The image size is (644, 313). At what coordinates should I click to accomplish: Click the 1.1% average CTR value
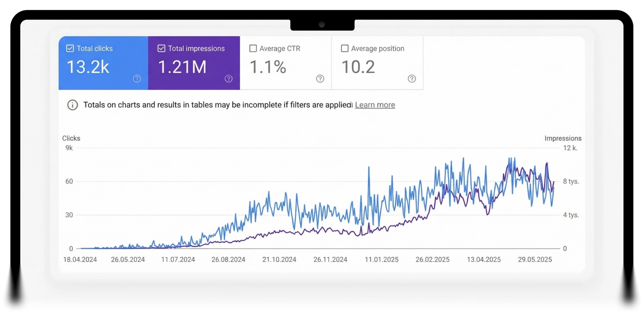(x=268, y=67)
